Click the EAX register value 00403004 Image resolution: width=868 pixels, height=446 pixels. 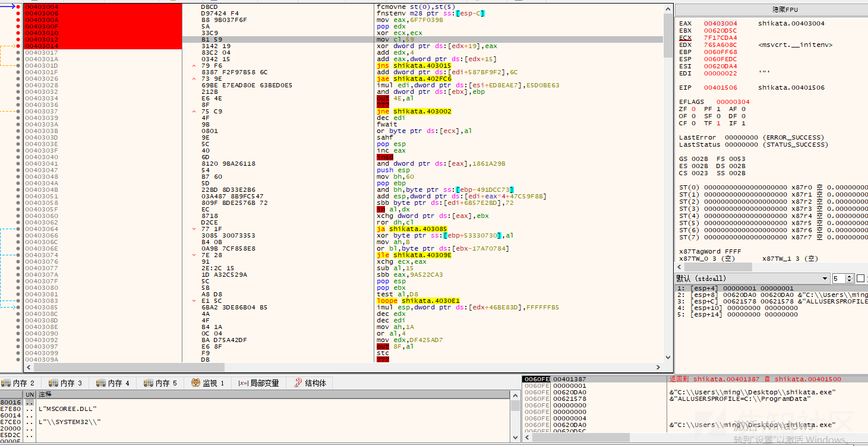[x=722, y=23]
